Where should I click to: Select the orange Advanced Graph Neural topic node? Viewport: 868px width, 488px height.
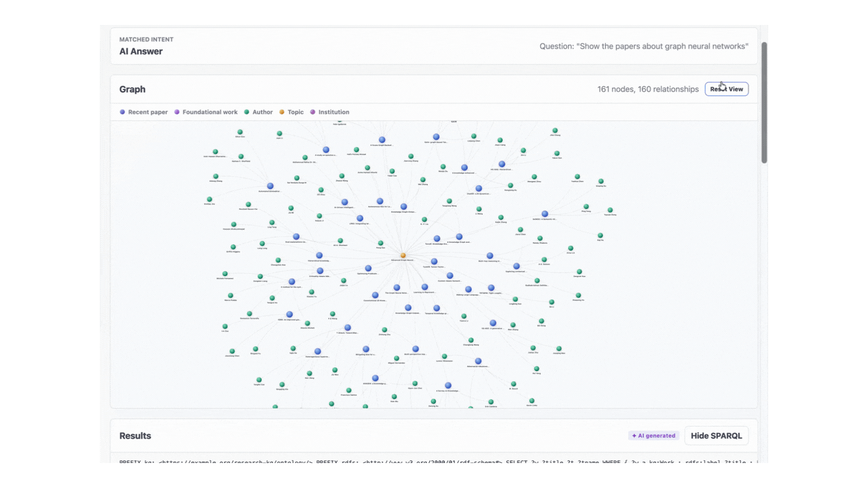tap(403, 255)
